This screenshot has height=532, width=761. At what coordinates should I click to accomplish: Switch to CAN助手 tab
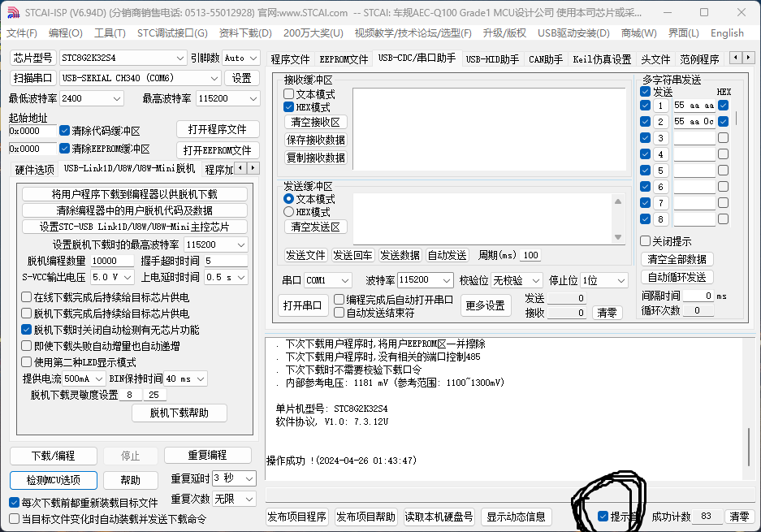click(x=546, y=59)
